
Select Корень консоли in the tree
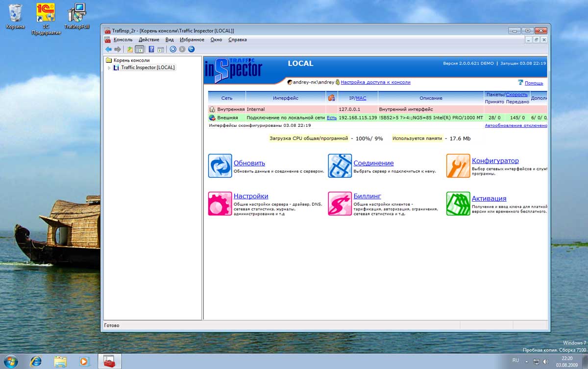131,60
